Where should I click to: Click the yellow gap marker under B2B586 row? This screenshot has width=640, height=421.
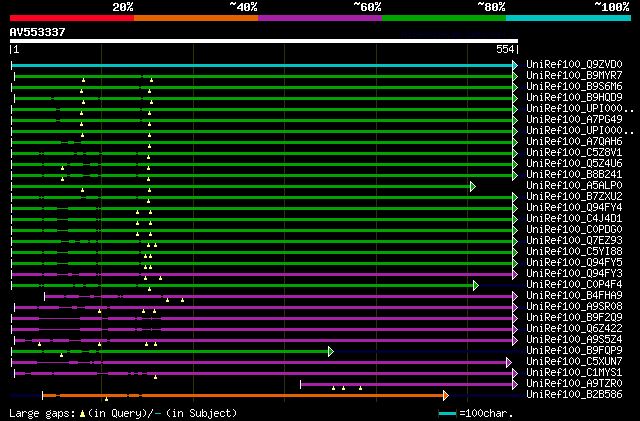click(107, 399)
